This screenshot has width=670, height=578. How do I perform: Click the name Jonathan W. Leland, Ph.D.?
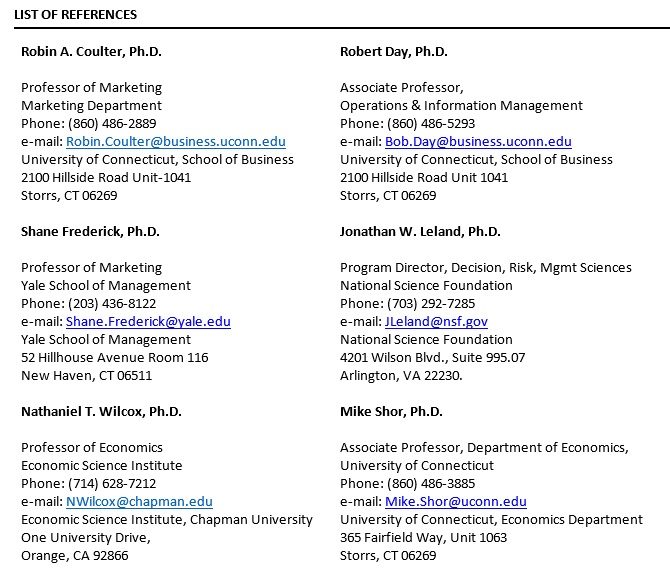click(x=420, y=231)
